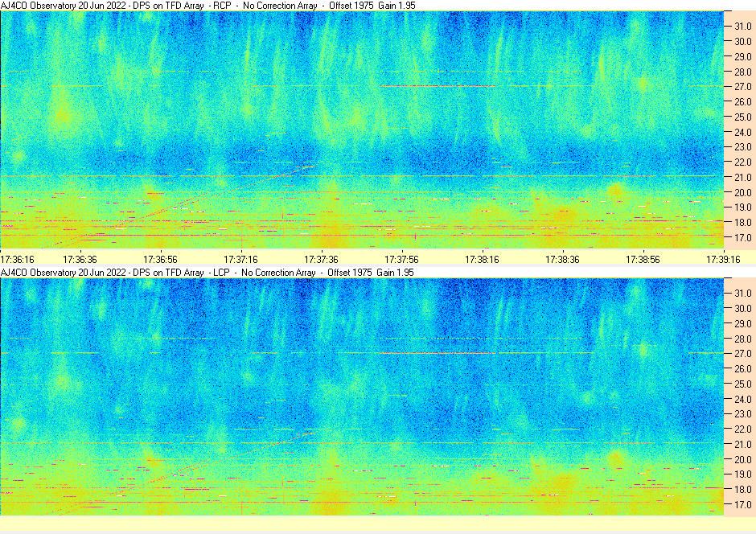Click the 18.0 frequency label in RCP panel
Image resolution: width=756 pixels, height=534 pixels.
pyautogui.click(x=743, y=223)
